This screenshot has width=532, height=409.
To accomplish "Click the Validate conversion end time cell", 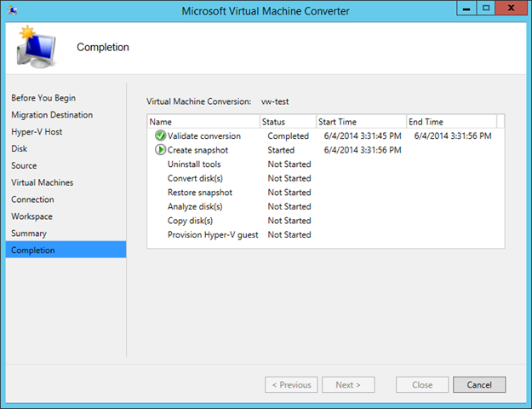I will click(453, 135).
